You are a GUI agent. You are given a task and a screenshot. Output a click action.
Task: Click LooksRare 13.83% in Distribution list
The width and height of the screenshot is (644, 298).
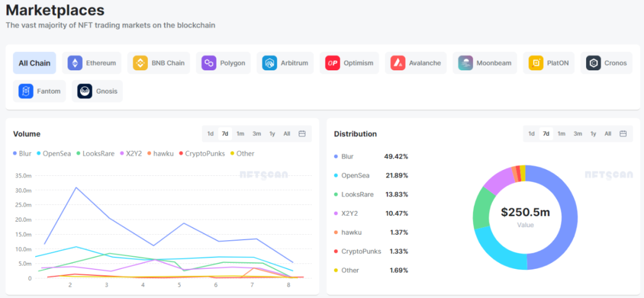[x=371, y=194]
